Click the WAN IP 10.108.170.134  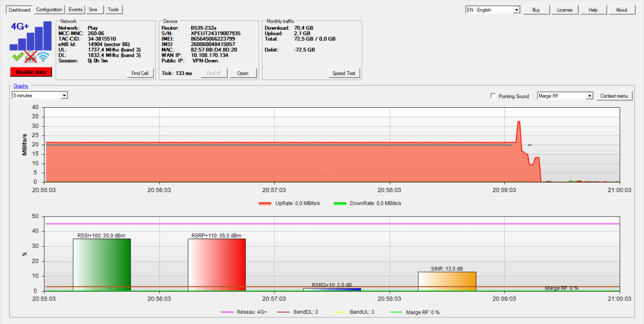[210, 55]
